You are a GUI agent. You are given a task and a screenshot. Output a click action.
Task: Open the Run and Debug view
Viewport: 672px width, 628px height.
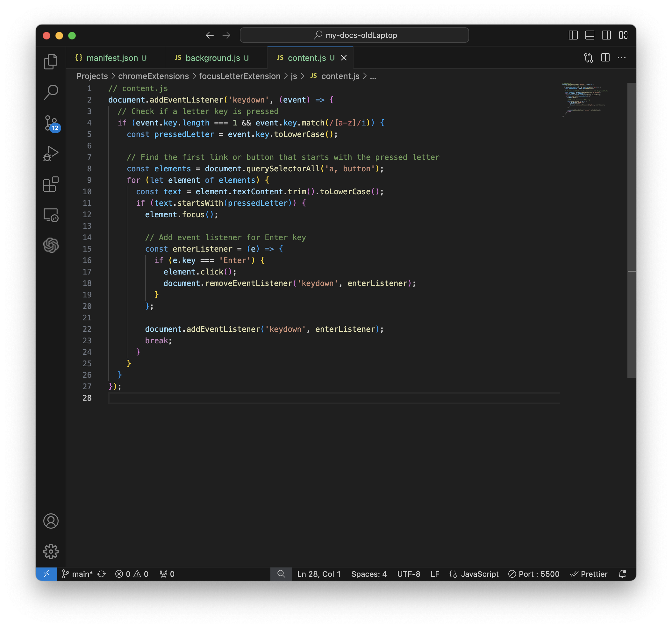[51, 153]
